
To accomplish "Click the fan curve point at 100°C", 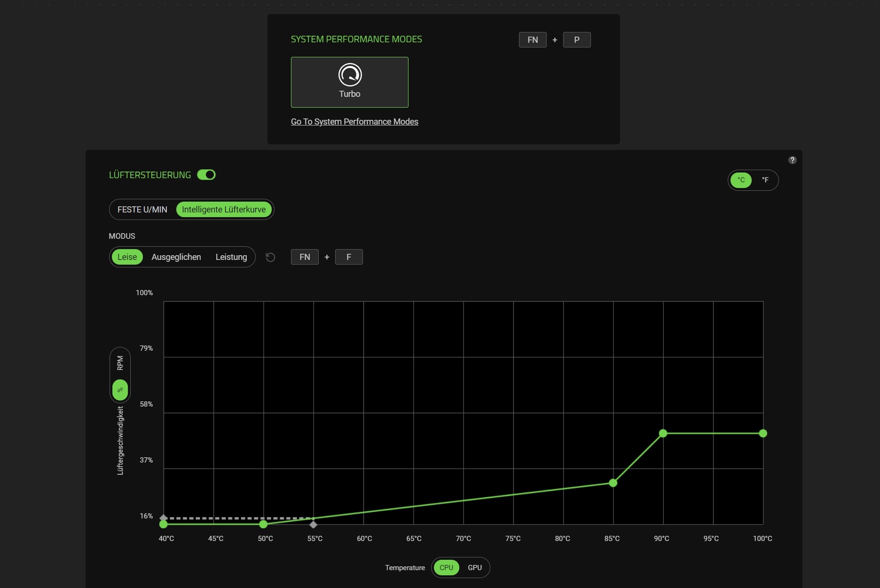I will [763, 433].
